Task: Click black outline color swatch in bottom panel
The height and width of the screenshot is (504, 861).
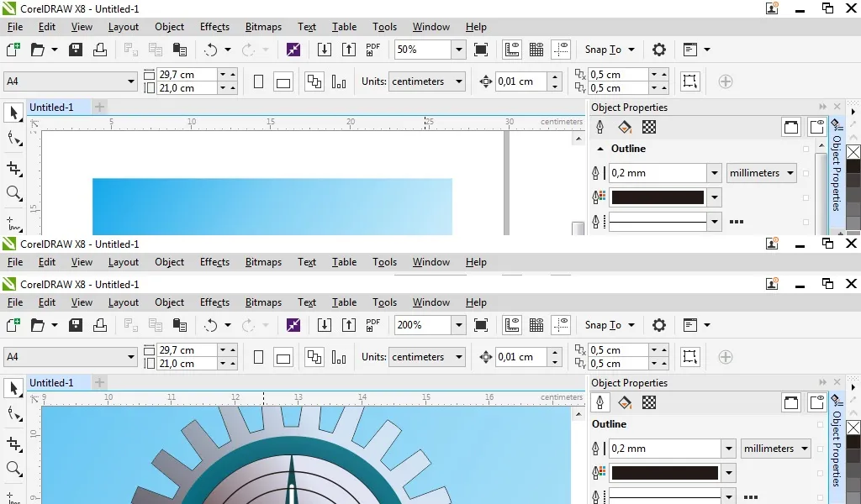Action: coord(665,473)
